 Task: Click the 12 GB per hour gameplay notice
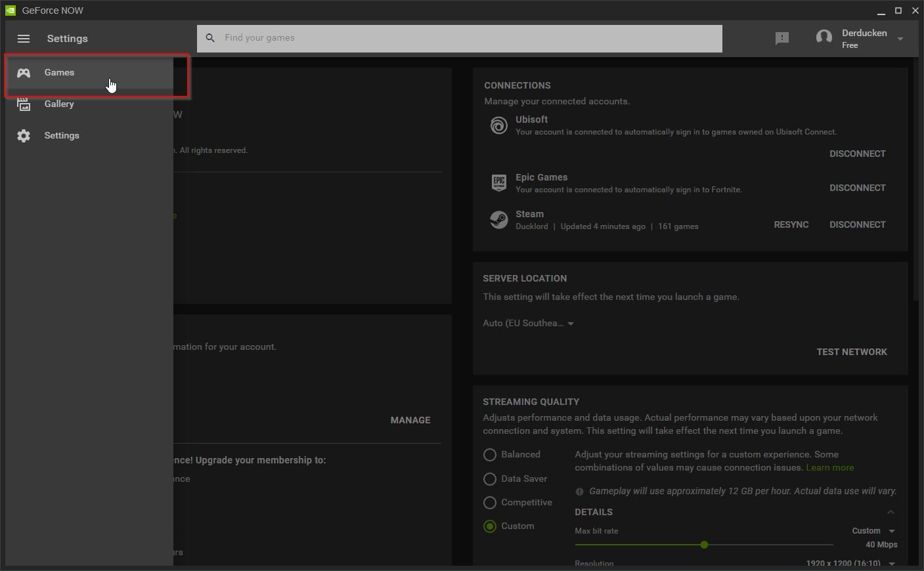pyautogui.click(x=743, y=492)
